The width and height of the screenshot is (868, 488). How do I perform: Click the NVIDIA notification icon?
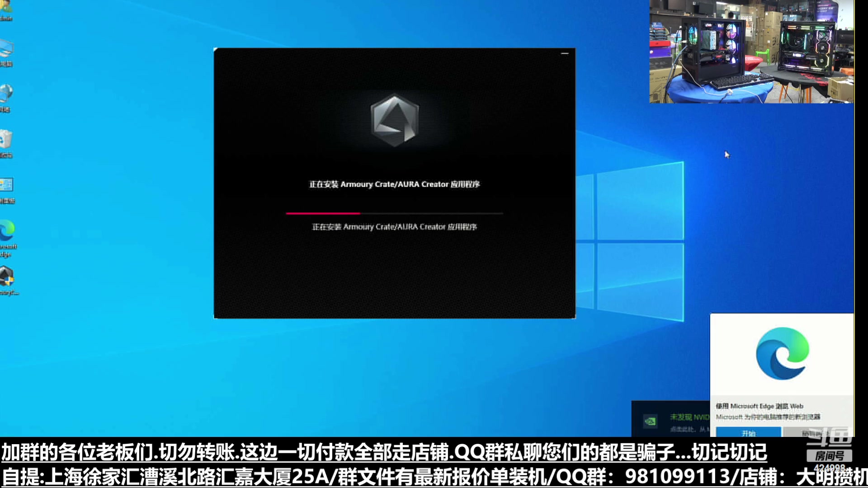click(x=650, y=422)
